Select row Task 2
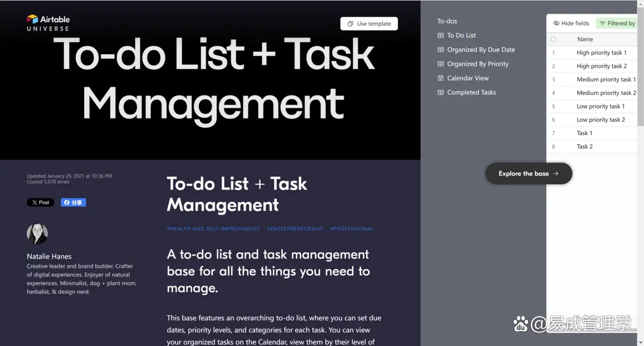The width and height of the screenshot is (644, 346). click(x=592, y=146)
